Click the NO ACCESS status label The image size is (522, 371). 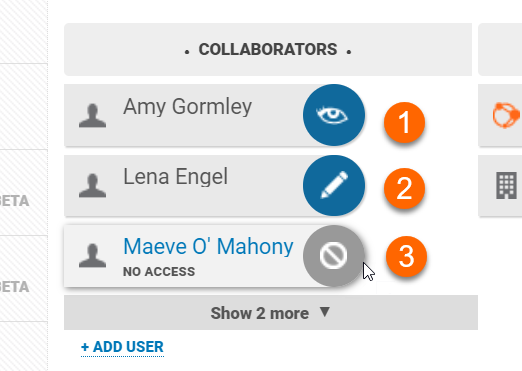159,272
